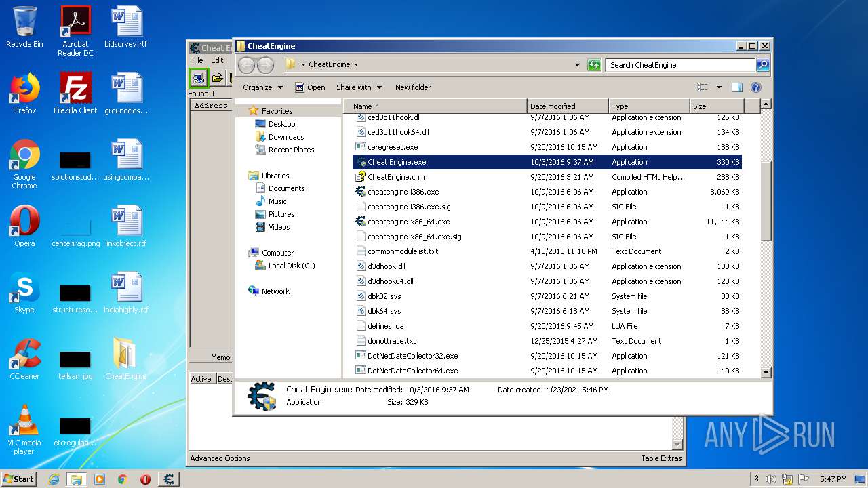
Task: Open the address bar history dropdown
Action: point(578,65)
